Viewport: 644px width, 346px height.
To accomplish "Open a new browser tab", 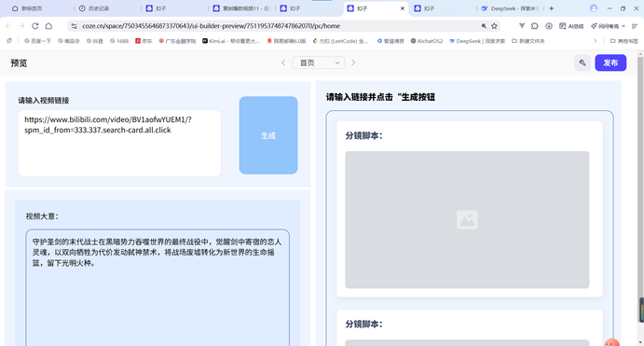I will [x=551, y=8].
